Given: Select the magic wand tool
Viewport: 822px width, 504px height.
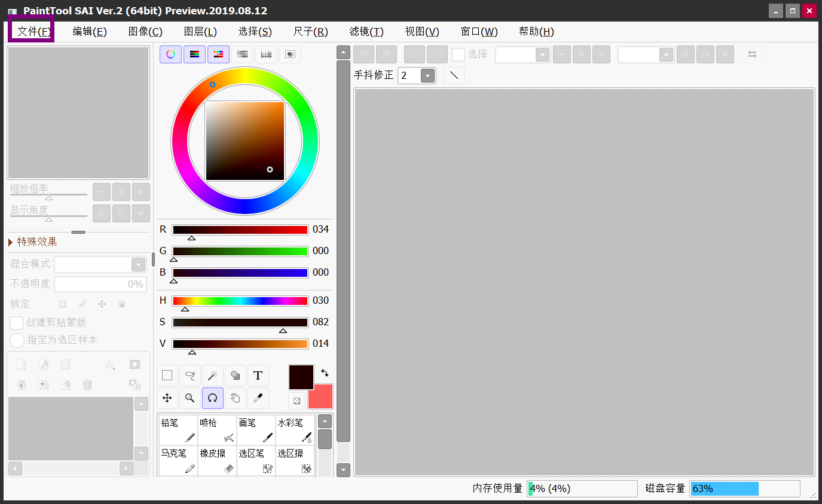Looking at the screenshot, I should tap(213, 375).
